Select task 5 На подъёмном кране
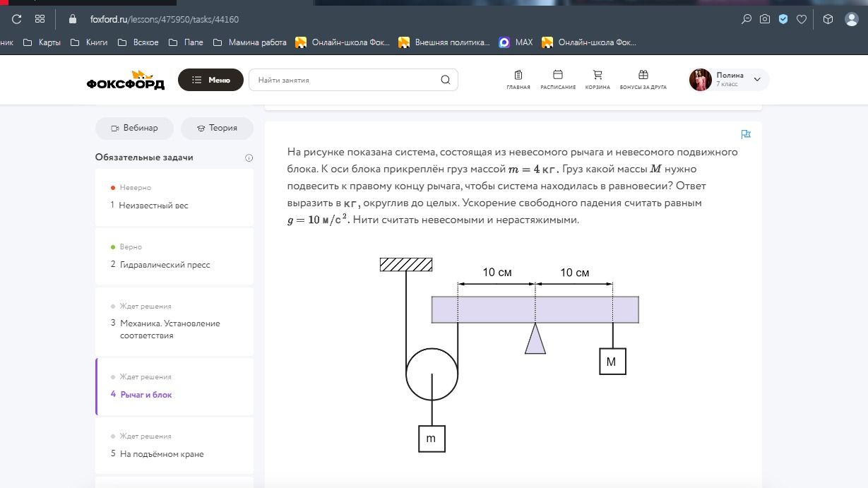Image resolution: width=868 pixels, height=488 pixels. pyautogui.click(x=174, y=446)
